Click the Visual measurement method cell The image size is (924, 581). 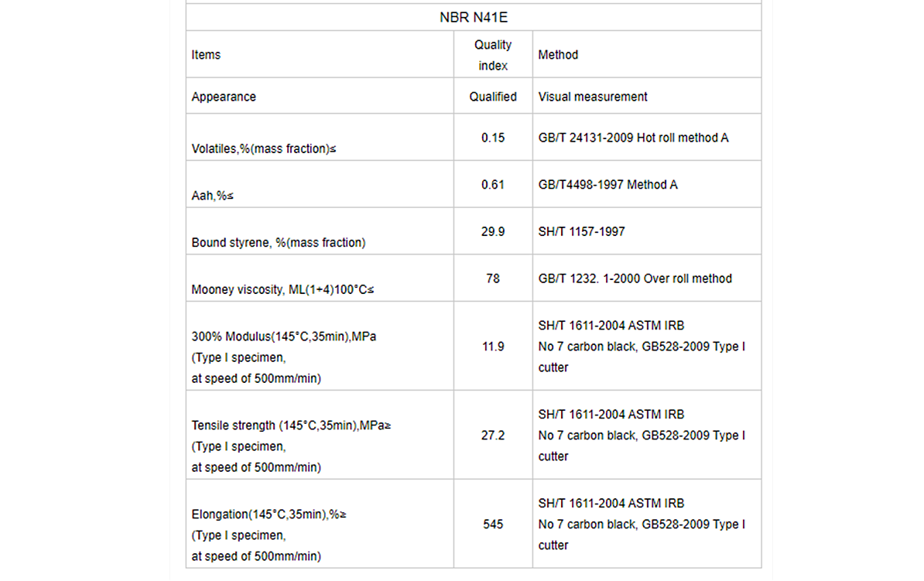click(592, 97)
